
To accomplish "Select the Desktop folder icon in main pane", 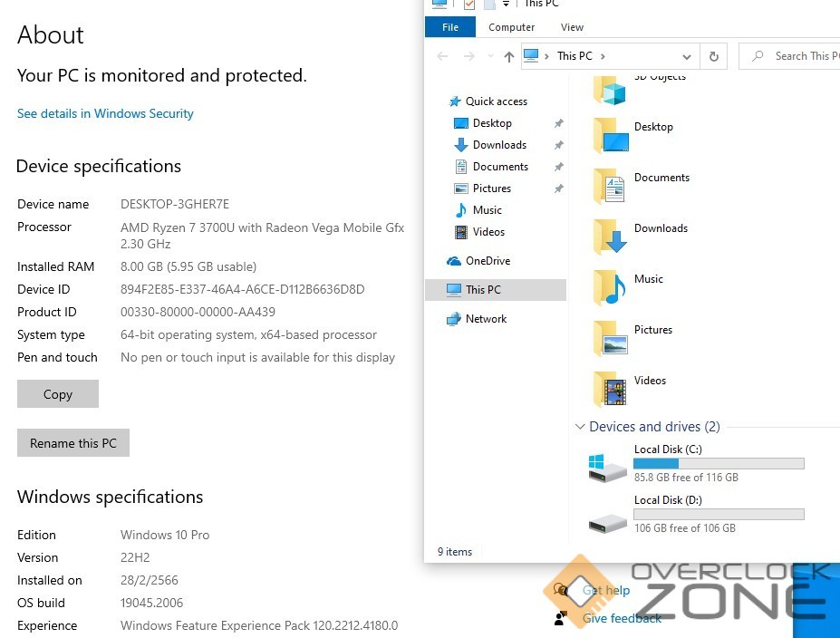I will tap(611, 136).
